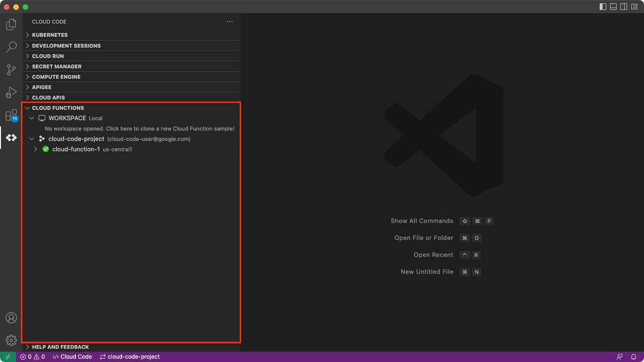Open Customize Layout icon in title bar
Viewport: 644px width, 362px height.
(634, 7)
